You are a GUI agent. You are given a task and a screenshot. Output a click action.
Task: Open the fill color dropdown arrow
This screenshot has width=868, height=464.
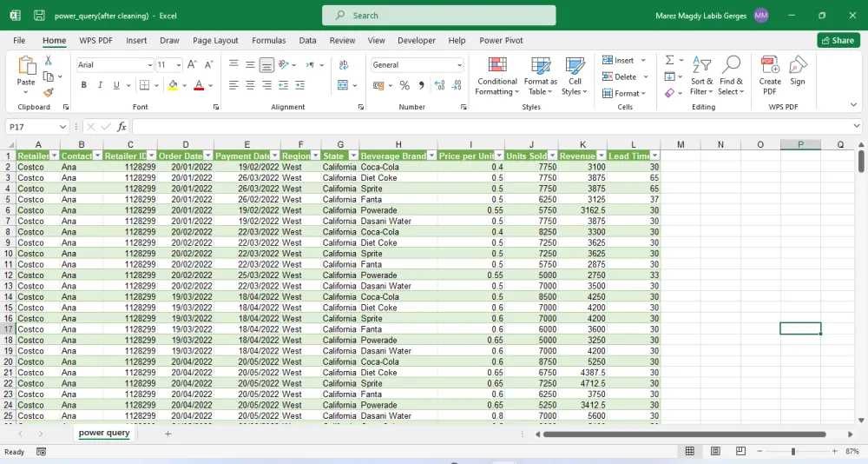(184, 85)
